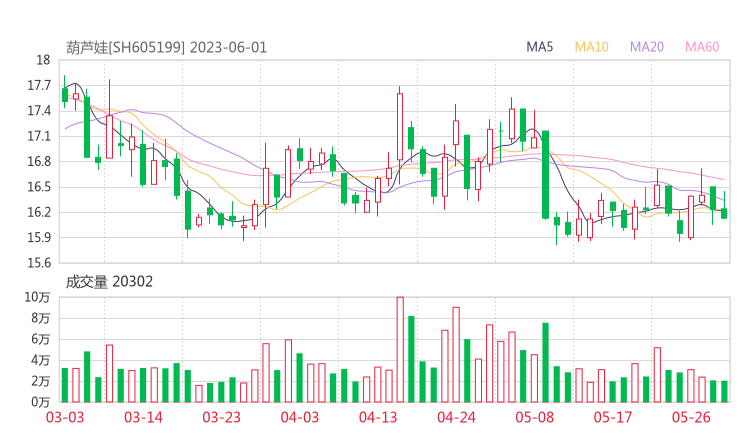This screenshot has height=440, width=740.
Task: Click the 04-03 date label
Action: tap(300, 417)
